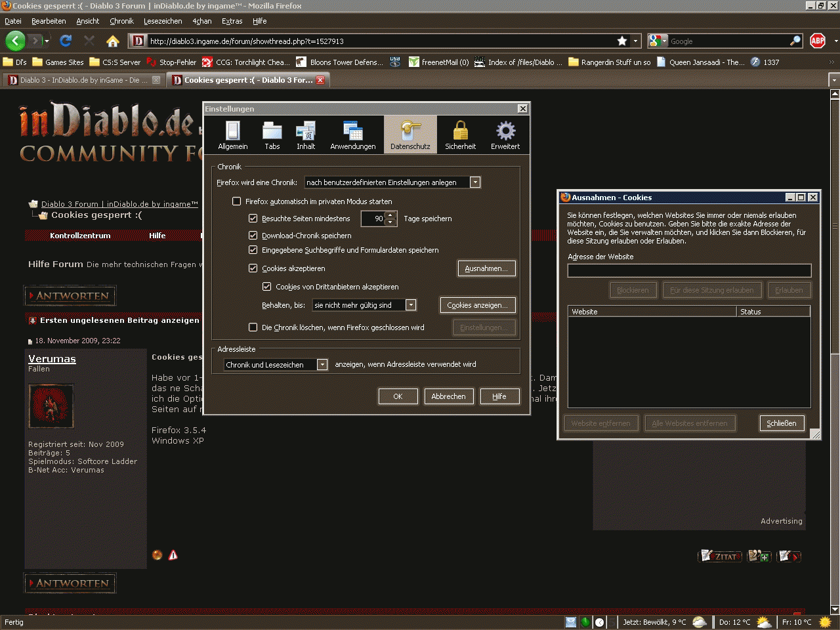Open the Firefox wird eine Chronik dropdown

(475, 182)
